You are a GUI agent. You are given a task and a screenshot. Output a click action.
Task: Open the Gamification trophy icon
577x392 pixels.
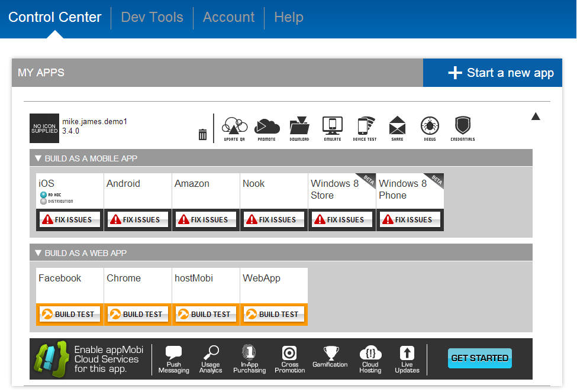330,357
